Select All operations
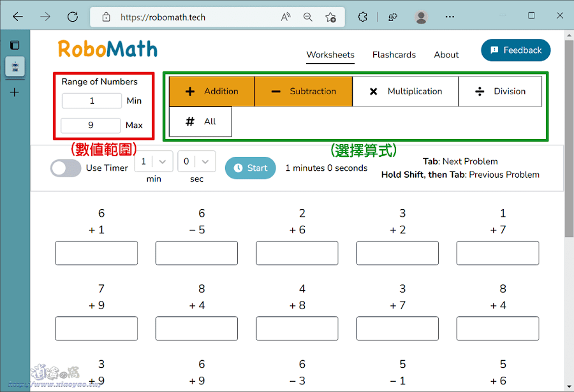The width and height of the screenshot is (574, 392). point(201,122)
